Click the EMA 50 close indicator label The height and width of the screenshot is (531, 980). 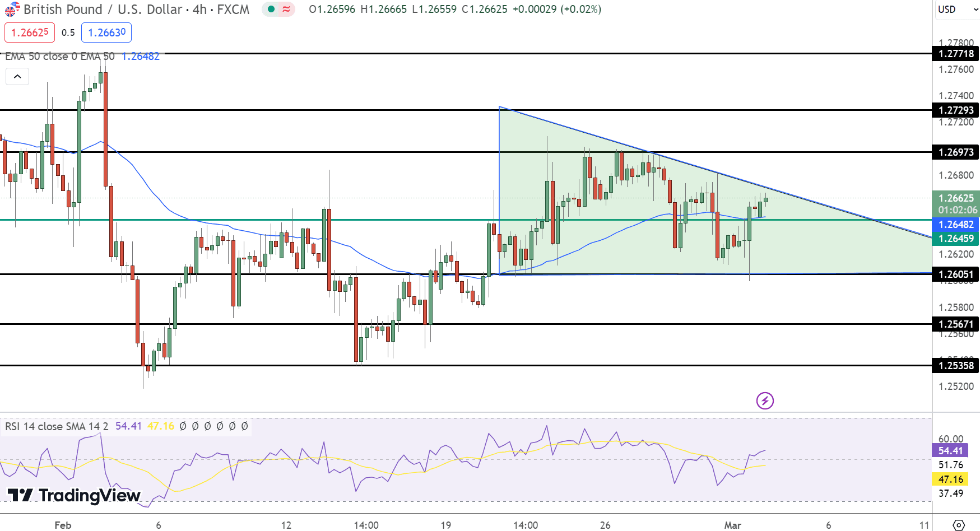click(60, 56)
